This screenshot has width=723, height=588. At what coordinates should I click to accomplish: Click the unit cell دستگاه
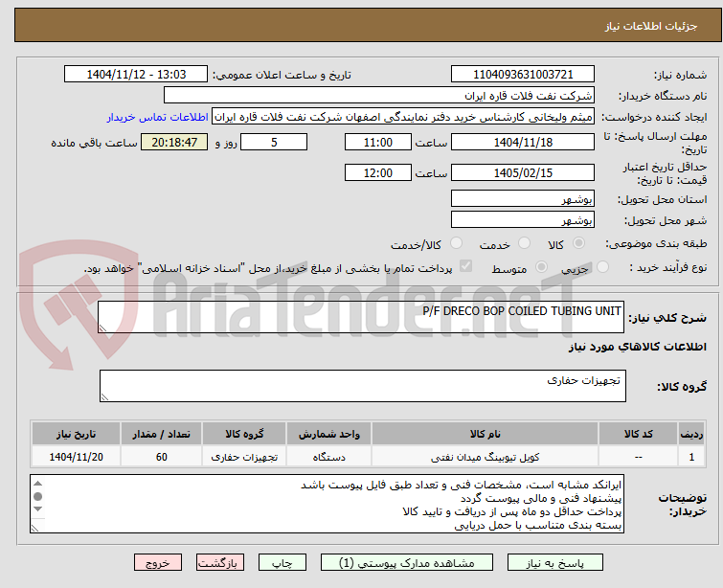pyautogui.click(x=328, y=457)
